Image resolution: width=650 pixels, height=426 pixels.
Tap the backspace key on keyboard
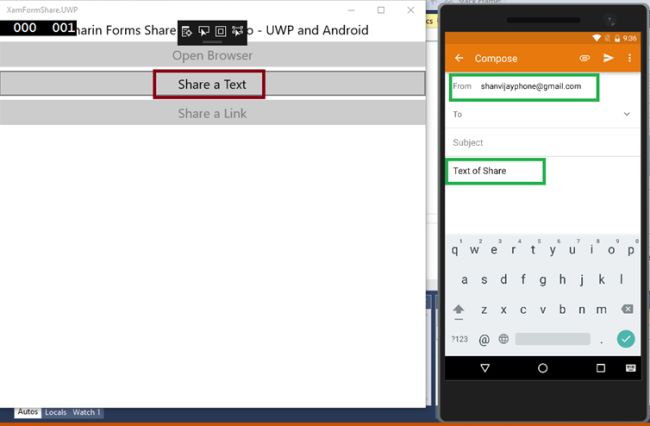(627, 309)
